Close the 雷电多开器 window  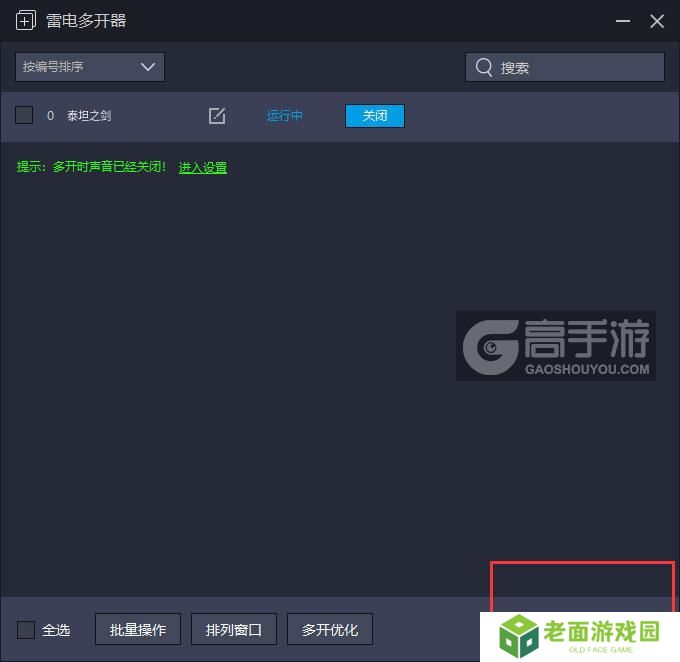657,21
